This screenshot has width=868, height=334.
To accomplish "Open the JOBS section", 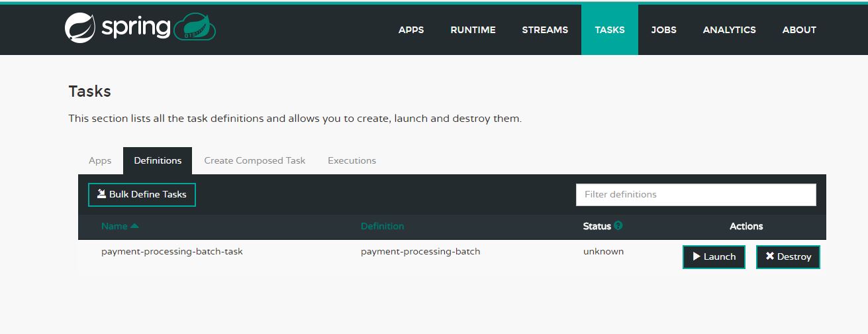I will [663, 30].
